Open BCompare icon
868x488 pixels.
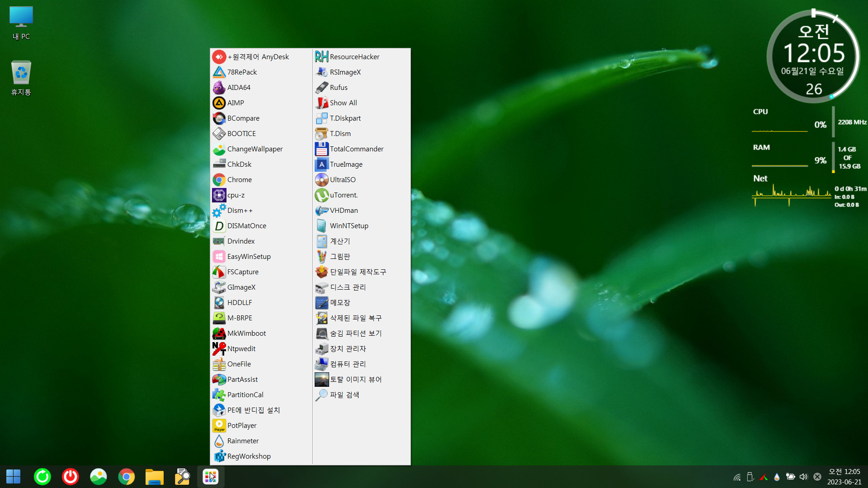coord(219,118)
